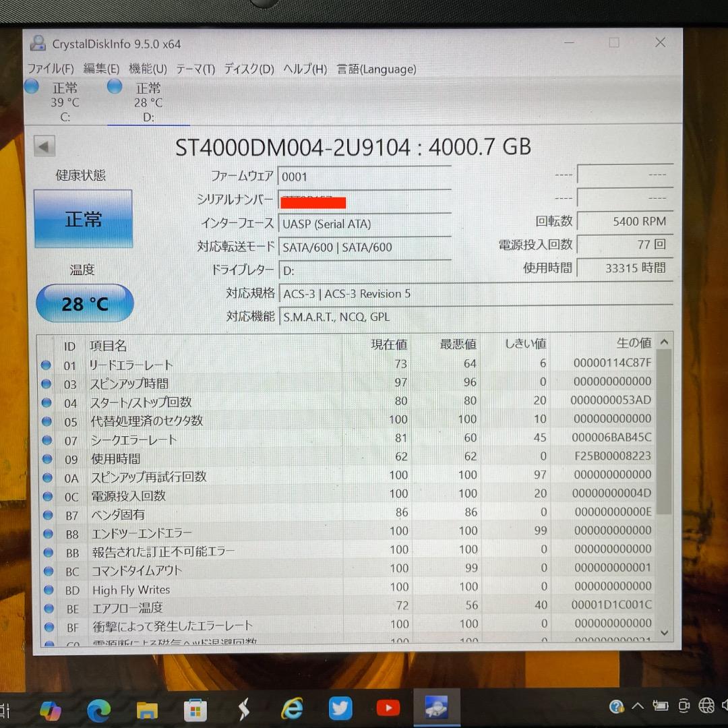Click the drive letter field showing D:
Image resolution: width=728 pixels, height=728 pixels.
(x=365, y=271)
